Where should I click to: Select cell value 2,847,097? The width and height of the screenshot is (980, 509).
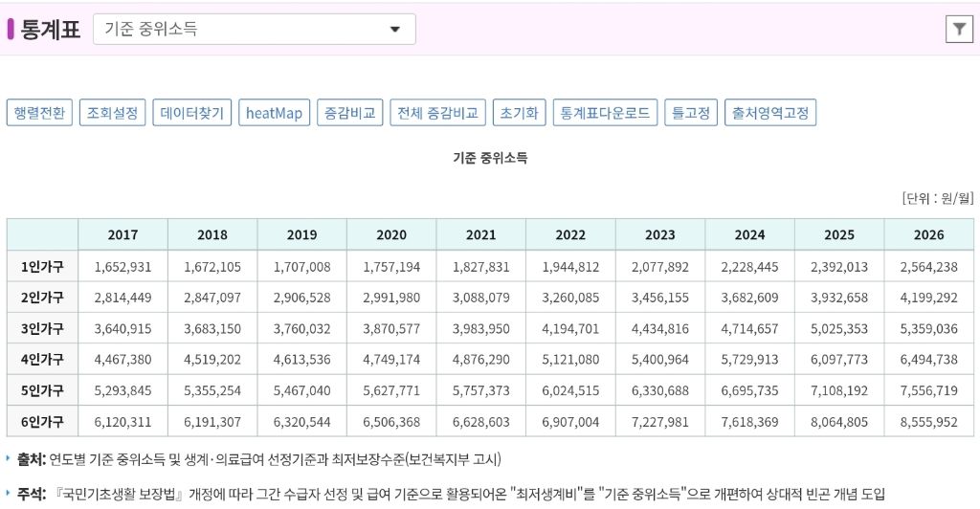pos(212,298)
